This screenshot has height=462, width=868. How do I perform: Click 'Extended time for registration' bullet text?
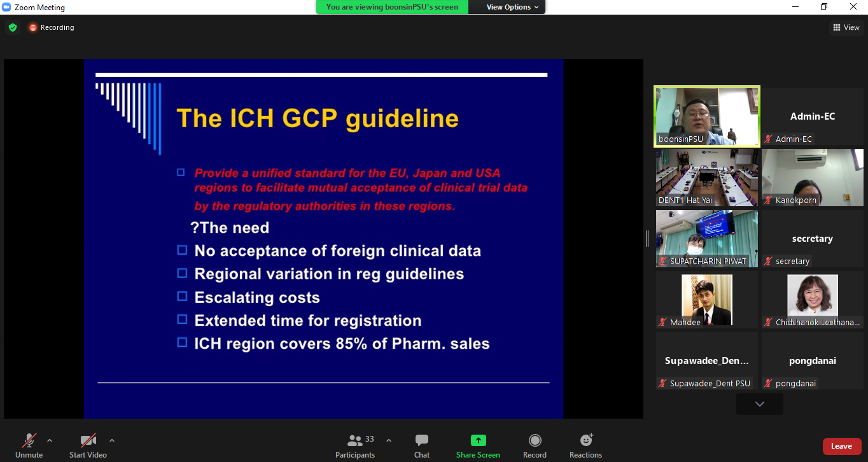[x=308, y=320]
